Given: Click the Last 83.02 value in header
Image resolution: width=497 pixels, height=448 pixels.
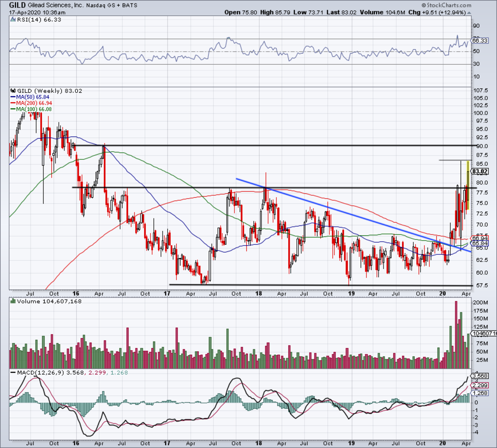Looking at the screenshot, I should click(x=342, y=12).
